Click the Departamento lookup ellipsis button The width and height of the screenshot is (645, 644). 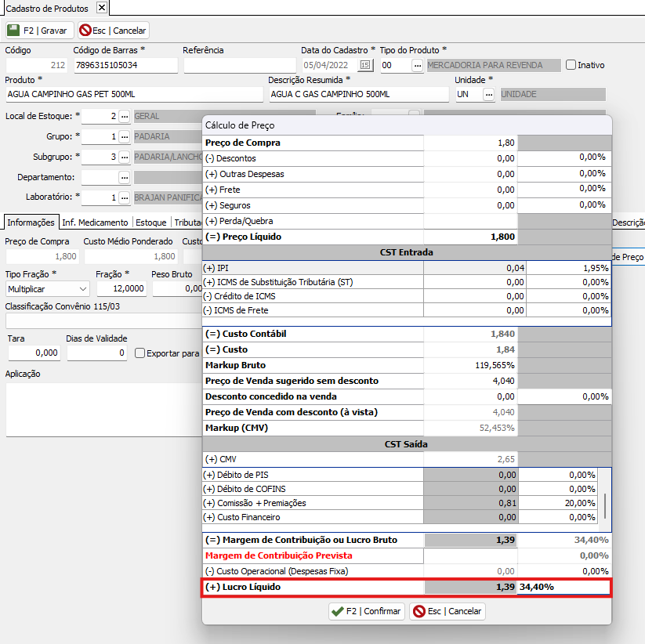coord(123,178)
